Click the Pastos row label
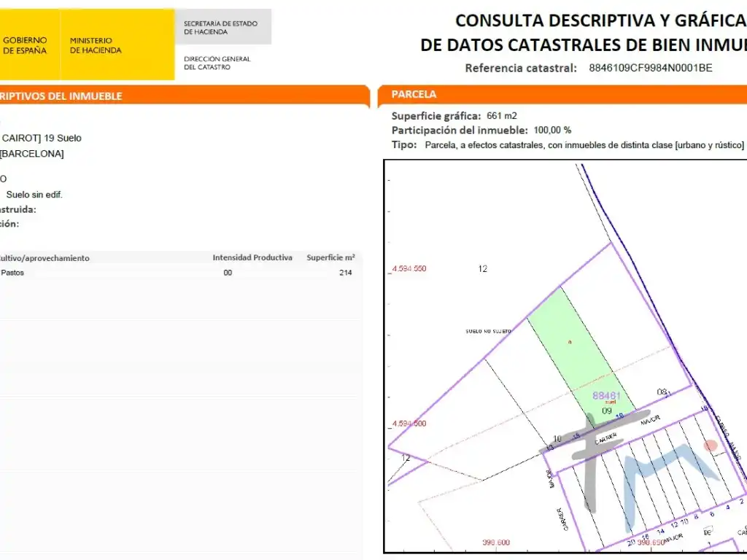Screen dimensions: 747x560 12,273
